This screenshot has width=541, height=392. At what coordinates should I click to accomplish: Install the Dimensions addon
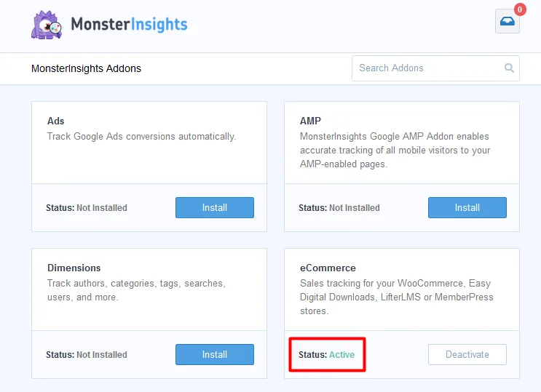[x=215, y=354]
